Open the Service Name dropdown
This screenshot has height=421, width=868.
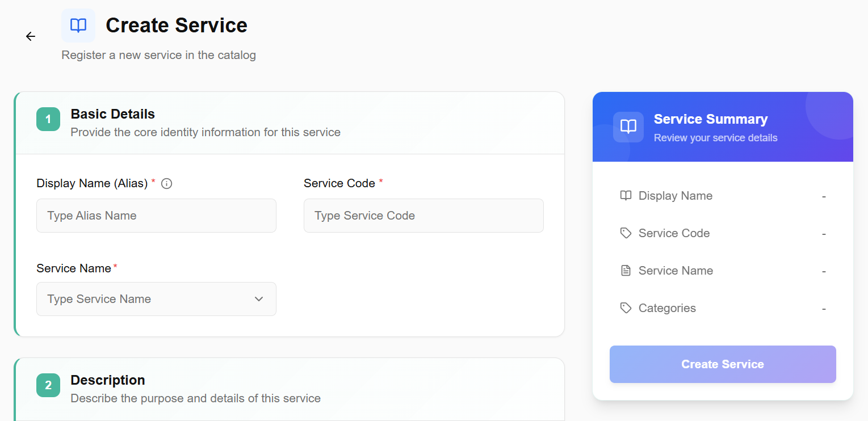coord(156,299)
